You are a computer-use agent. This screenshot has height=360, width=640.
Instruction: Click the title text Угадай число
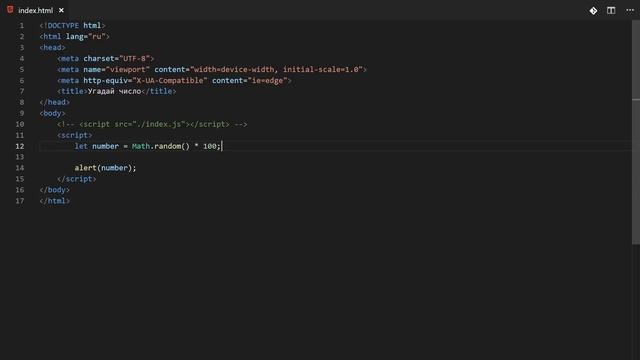pos(114,91)
